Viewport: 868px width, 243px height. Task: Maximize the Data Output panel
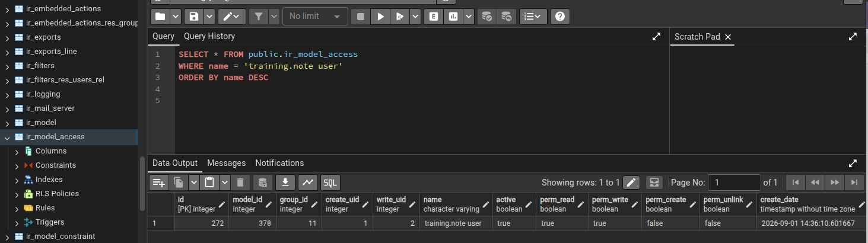point(853,163)
